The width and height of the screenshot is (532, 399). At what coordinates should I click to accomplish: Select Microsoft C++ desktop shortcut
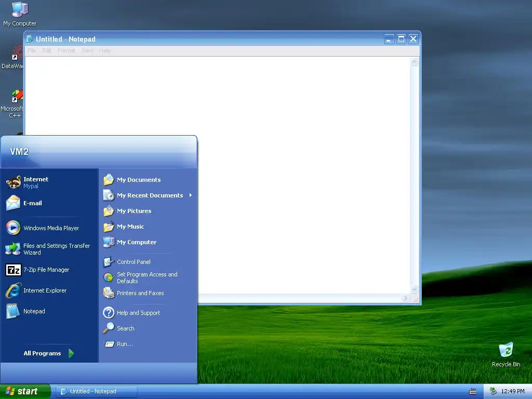click(17, 96)
